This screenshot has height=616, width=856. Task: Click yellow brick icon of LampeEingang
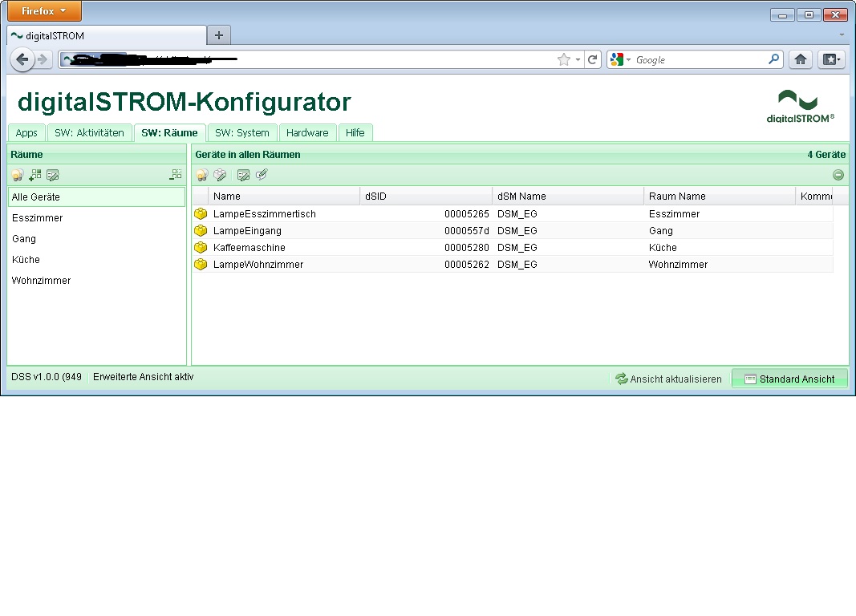coord(201,230)
